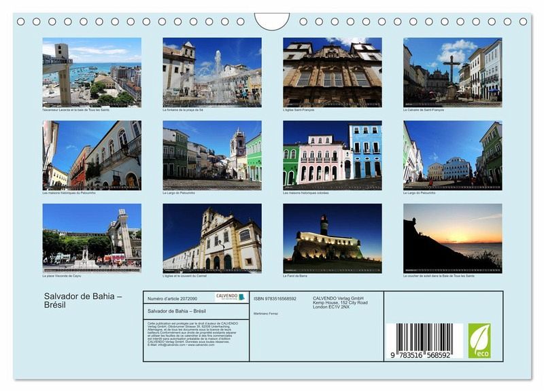544x392 pixels.
Task: Open the sunset over the bay photo
Action: (x=453, y=238)
